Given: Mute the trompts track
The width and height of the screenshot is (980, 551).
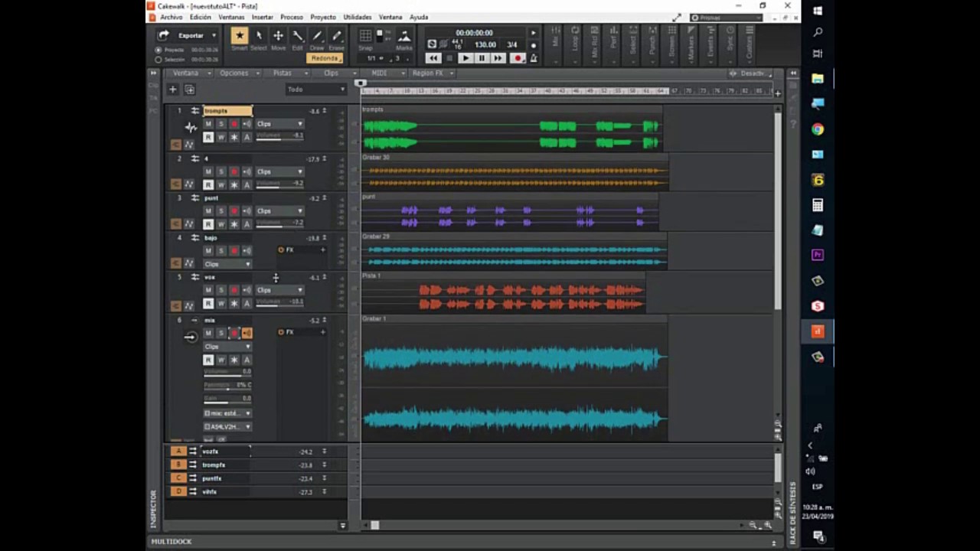Looking at the screenshot, I should click(208, 124).
